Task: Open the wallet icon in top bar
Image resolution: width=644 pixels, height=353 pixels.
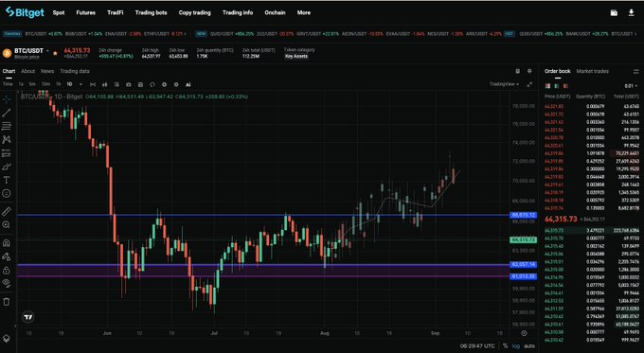Action: pos(614,12)
